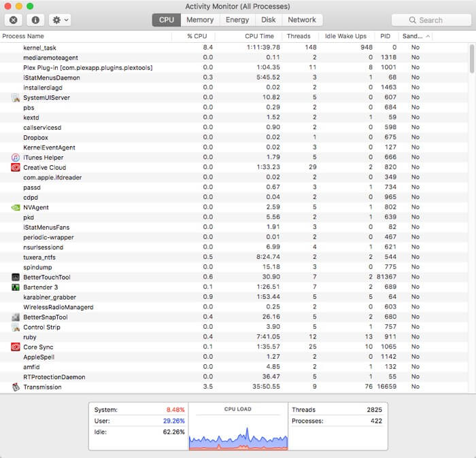Sort by Process Name column header
This screenshot has height=458, width=476.
[x=86, y=36]
